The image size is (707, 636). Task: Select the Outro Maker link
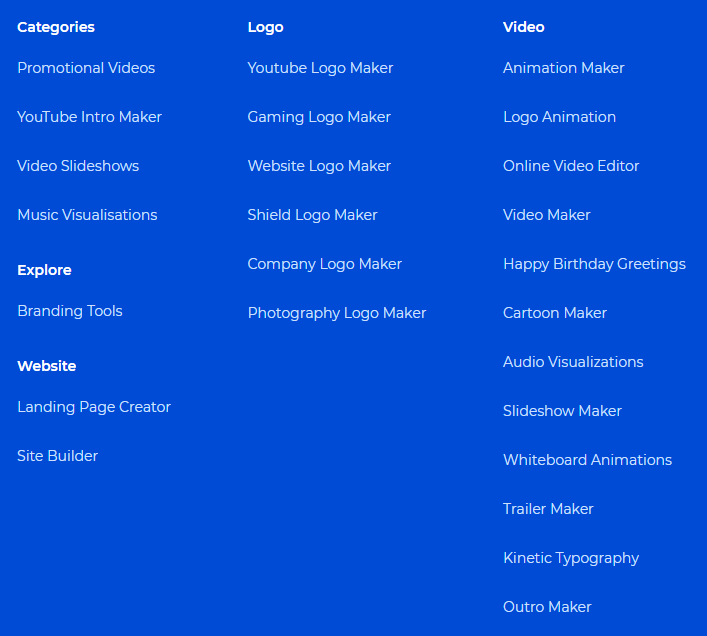(547, 607)
